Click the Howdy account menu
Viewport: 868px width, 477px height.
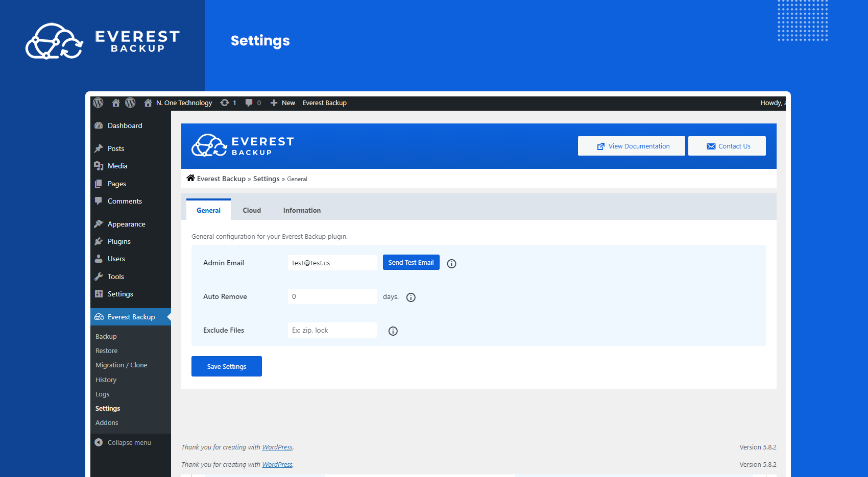click(773, 103)
